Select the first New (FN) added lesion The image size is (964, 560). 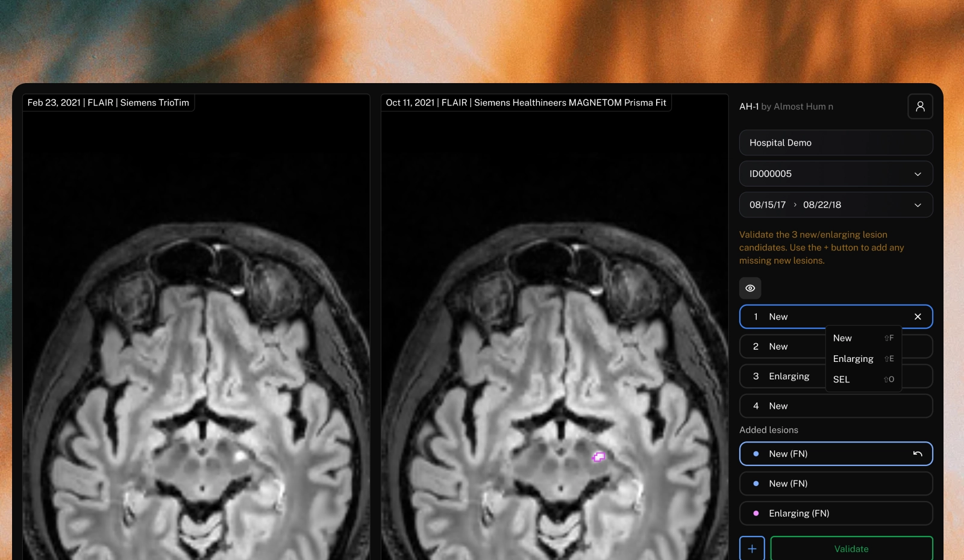point(836,454)
